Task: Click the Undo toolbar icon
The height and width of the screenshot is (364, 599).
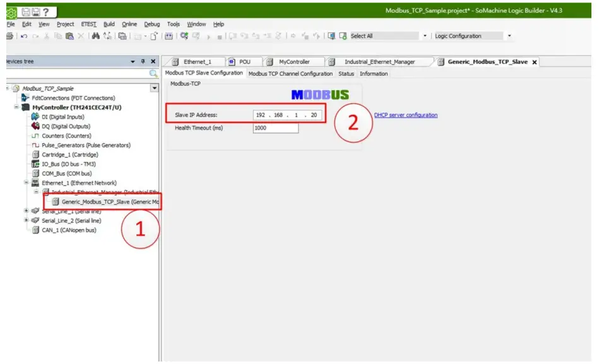Action: click(x=24, y=36)
